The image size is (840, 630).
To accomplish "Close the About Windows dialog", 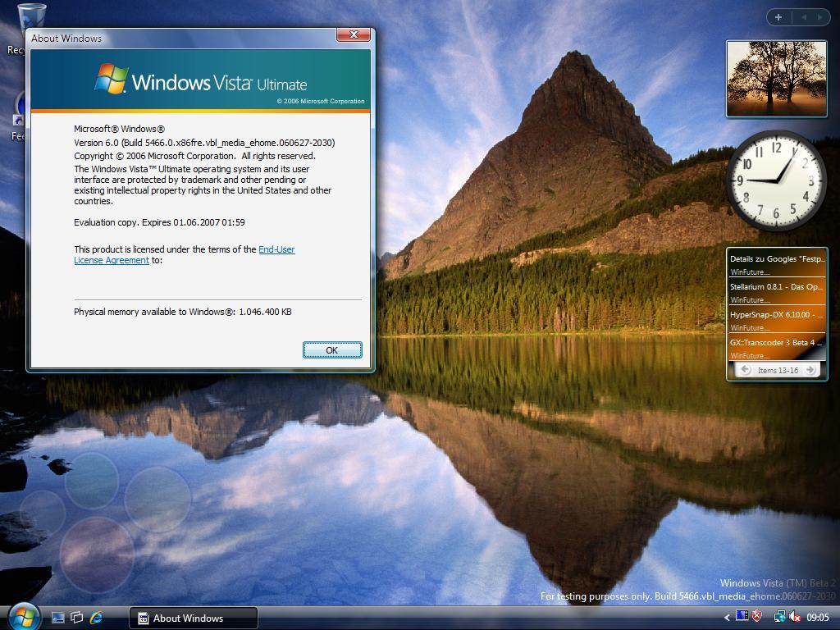I will pos(353,34).
